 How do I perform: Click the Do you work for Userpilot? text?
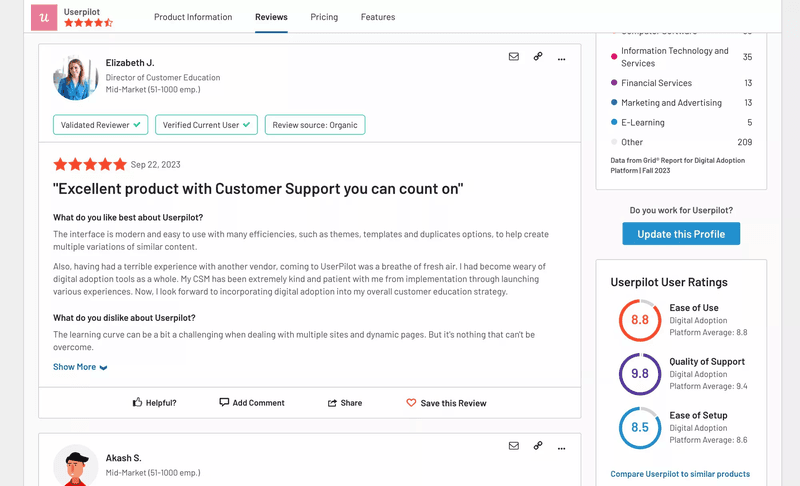681,210
